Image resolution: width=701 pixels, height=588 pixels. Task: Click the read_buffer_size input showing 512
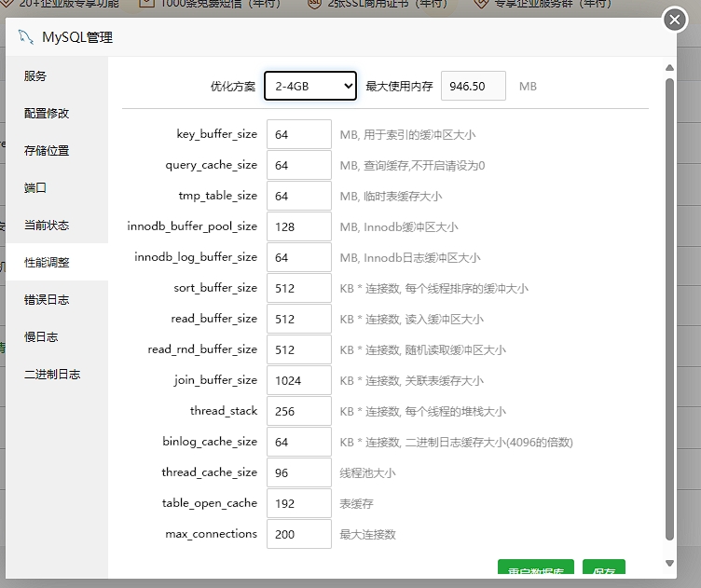click(299, 319)
